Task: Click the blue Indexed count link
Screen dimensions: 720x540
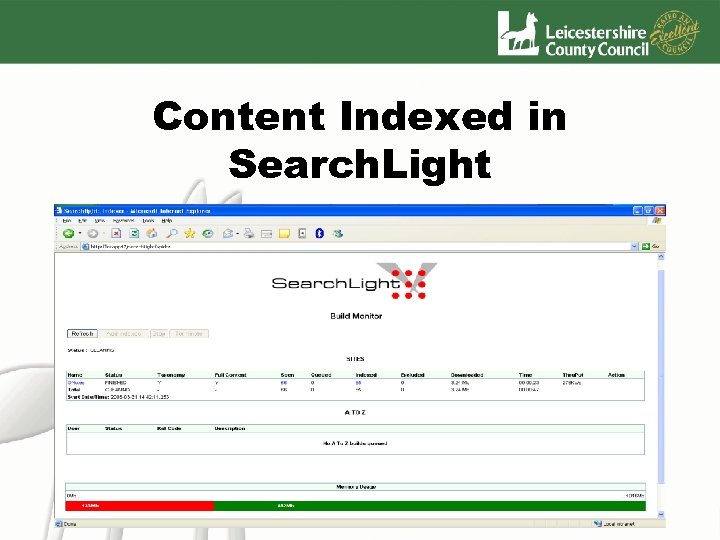Action: (x=358, y=382)
